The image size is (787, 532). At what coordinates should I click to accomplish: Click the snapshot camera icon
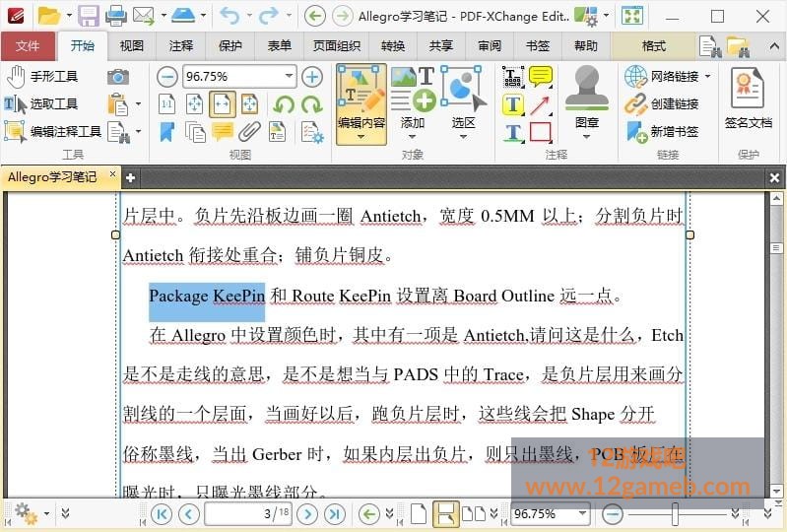pos(118,77)
